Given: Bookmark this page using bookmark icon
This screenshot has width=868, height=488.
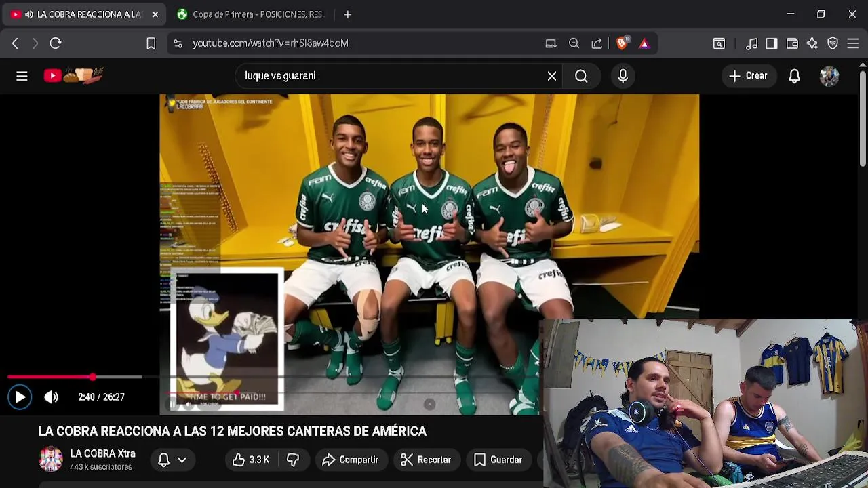Looking at the screenshot, I should click(x=151, y=43).
